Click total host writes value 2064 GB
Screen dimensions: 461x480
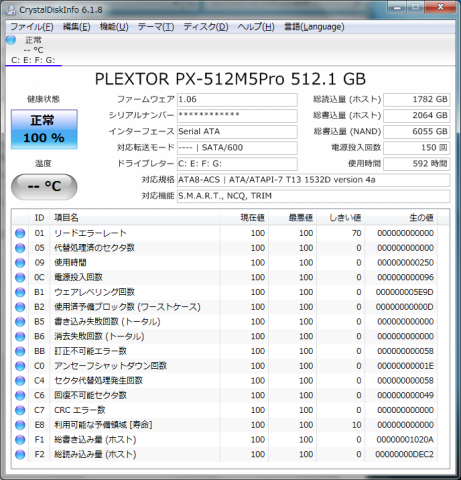417,115
